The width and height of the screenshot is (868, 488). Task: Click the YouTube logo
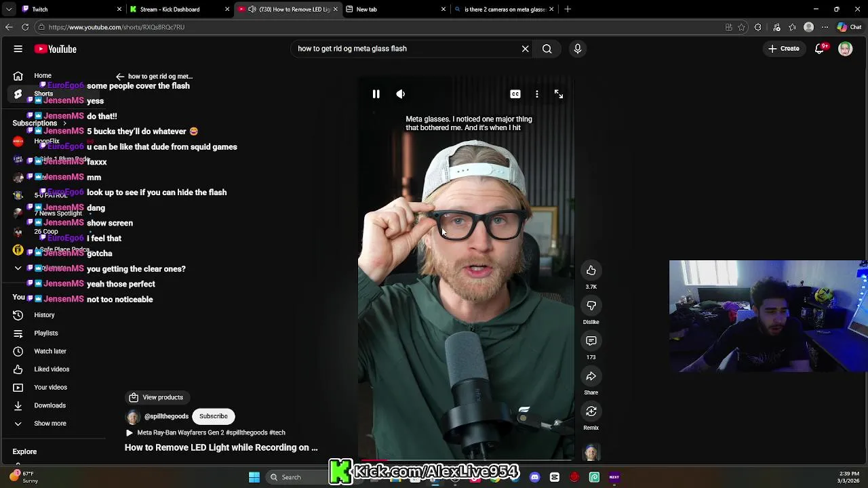56,49
